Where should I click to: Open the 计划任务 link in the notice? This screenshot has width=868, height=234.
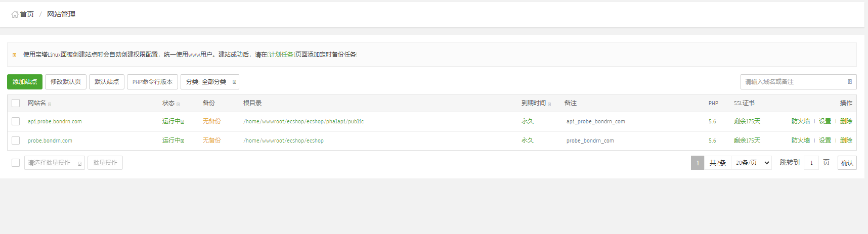point(281,55)
